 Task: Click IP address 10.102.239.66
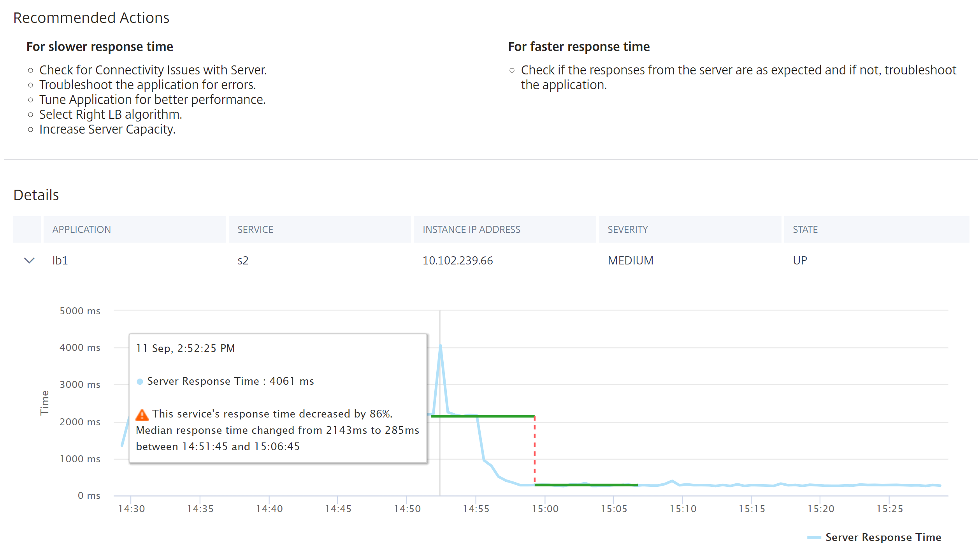click(x=458, y=260)
